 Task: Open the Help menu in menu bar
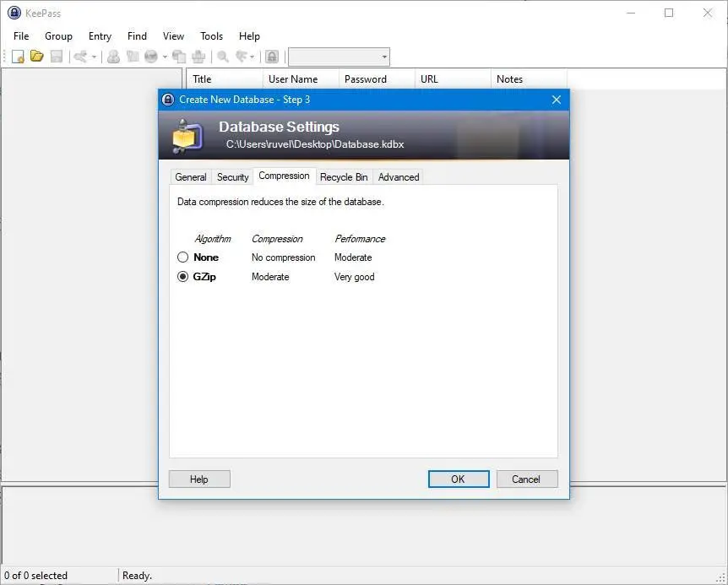pos(249,36)
